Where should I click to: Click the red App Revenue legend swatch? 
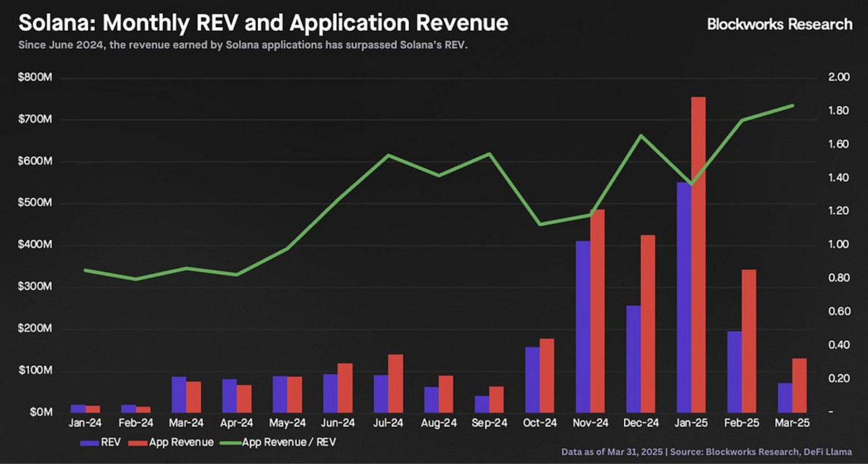point(138,443)
